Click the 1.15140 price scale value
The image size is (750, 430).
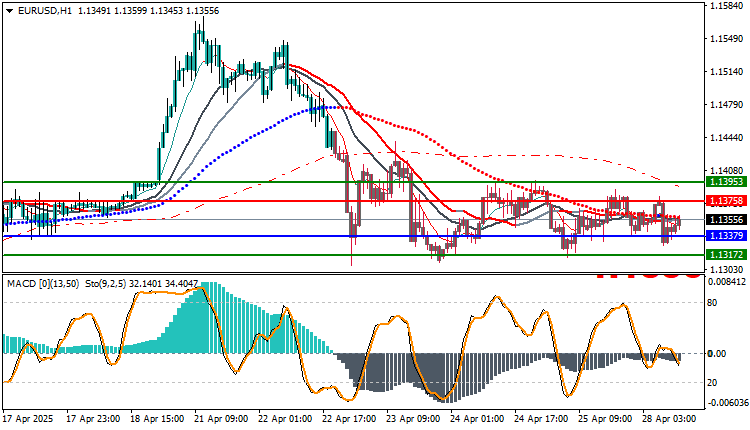coord(726,72)
